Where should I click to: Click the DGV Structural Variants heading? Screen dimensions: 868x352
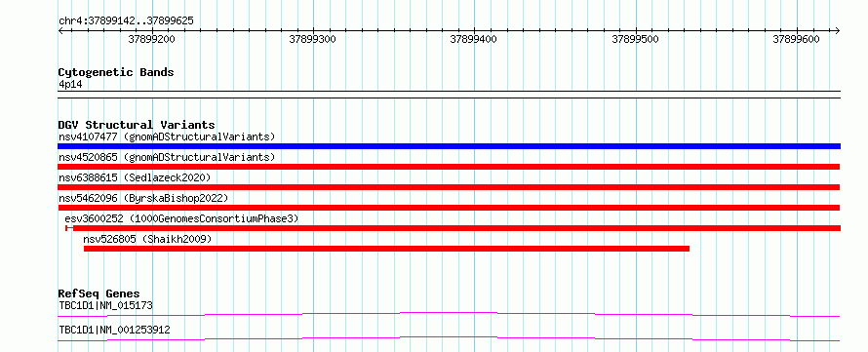tap(137, 125)
